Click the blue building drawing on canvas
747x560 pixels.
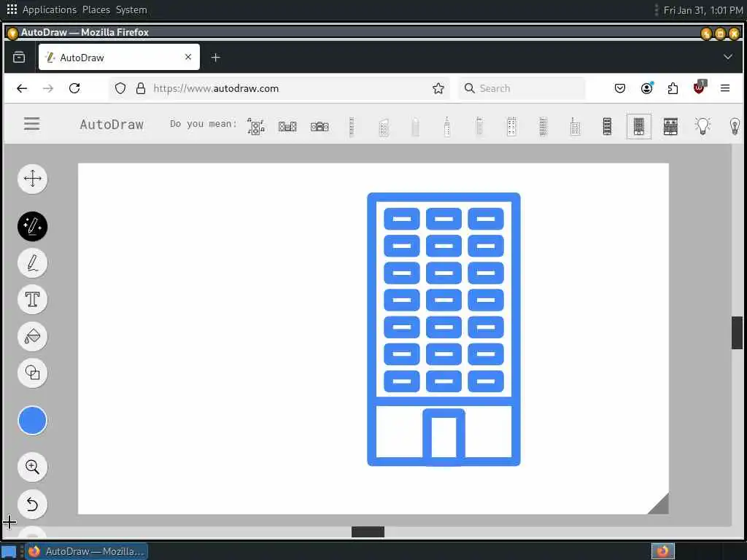pyautogui.click(x=444, y=329)
